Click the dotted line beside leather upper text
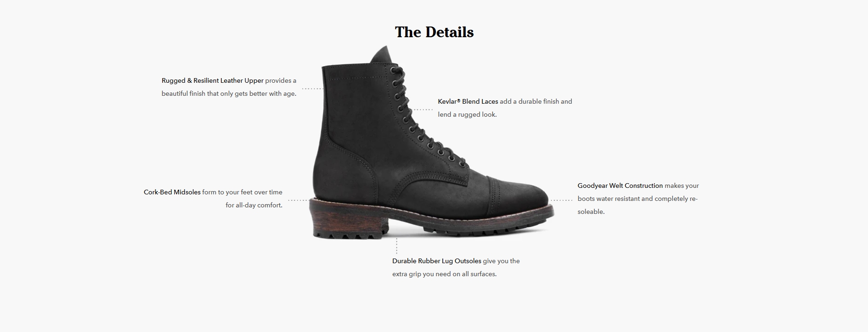This screenshot has width=868, height=332. pos(312,88)
